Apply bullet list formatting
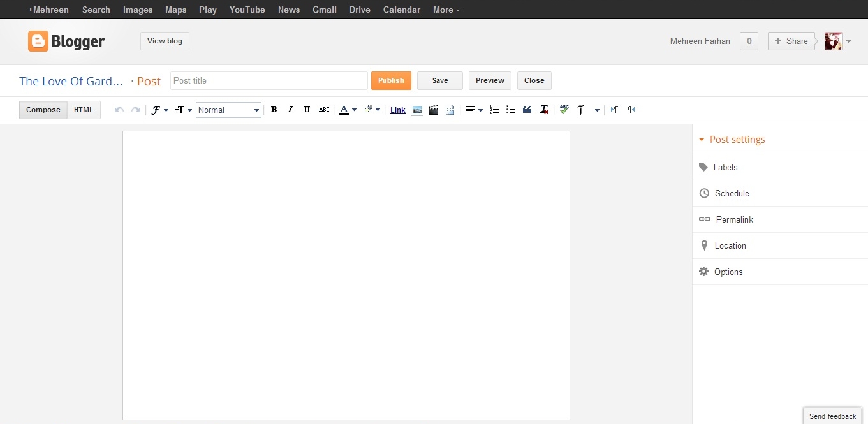The width and height of the screenshot is (868, 424). [510, 110]
